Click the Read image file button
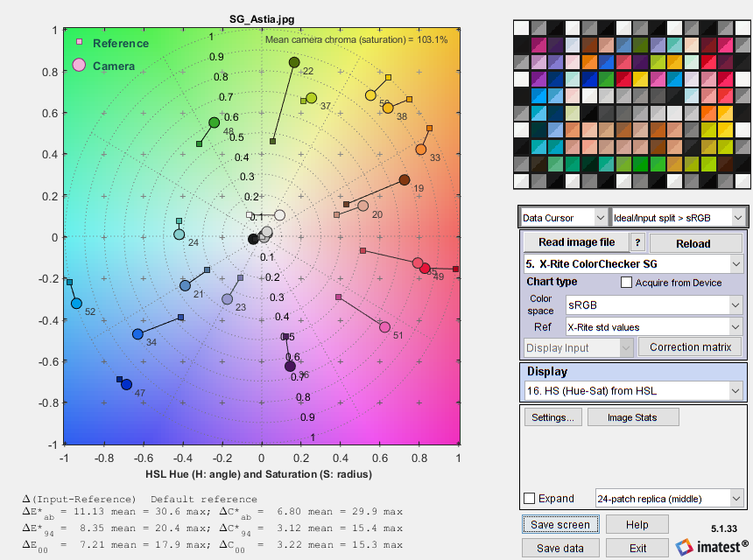 [x=575, y=242]
